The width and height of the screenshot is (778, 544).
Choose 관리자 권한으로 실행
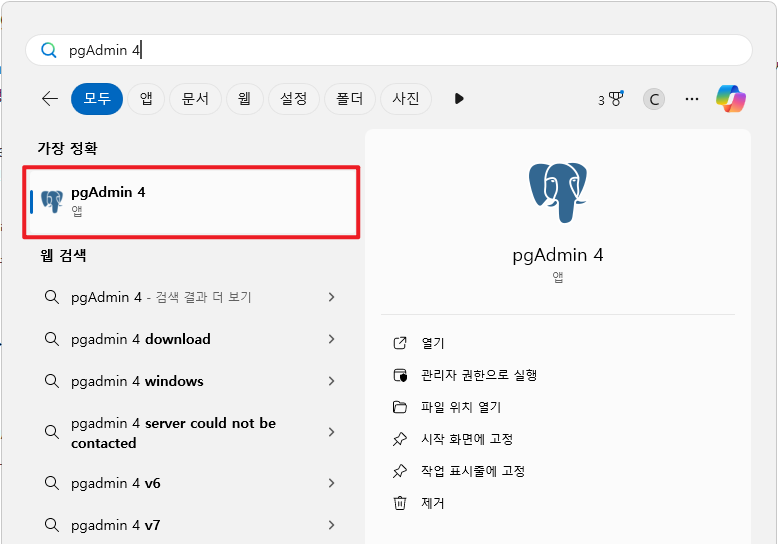click(479, 375)
